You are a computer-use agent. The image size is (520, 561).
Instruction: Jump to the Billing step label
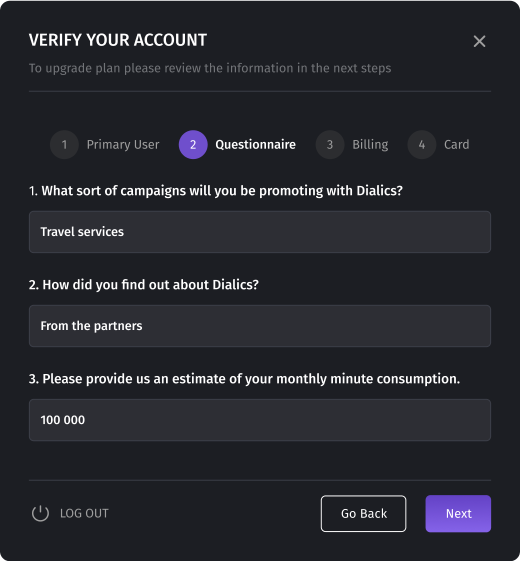(x=370, y=145)
